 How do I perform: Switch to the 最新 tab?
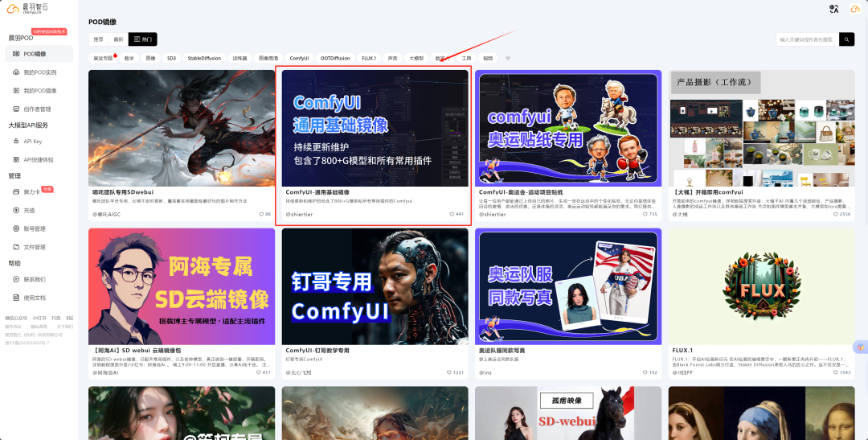click(x=118, y=39)
